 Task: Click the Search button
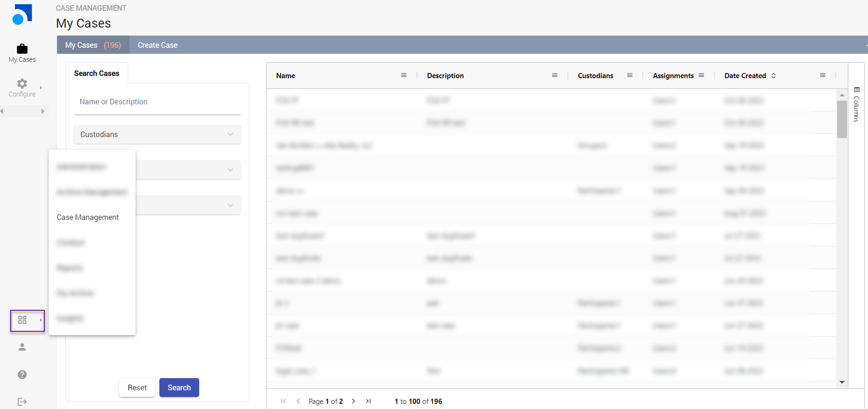[x=179, y=387]
